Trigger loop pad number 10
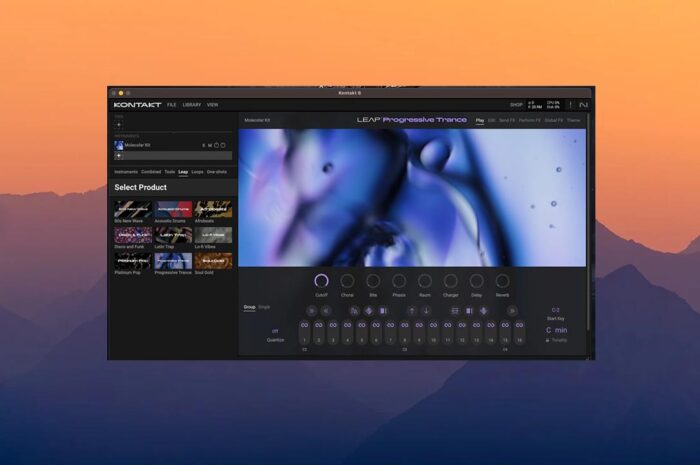 pyautogui.click(x=433, y=332)
